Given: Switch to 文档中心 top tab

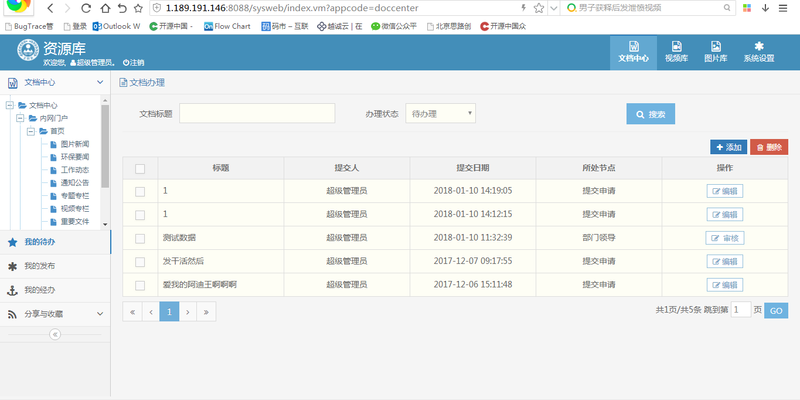Looking at the screenshot, I should point(633,52).
